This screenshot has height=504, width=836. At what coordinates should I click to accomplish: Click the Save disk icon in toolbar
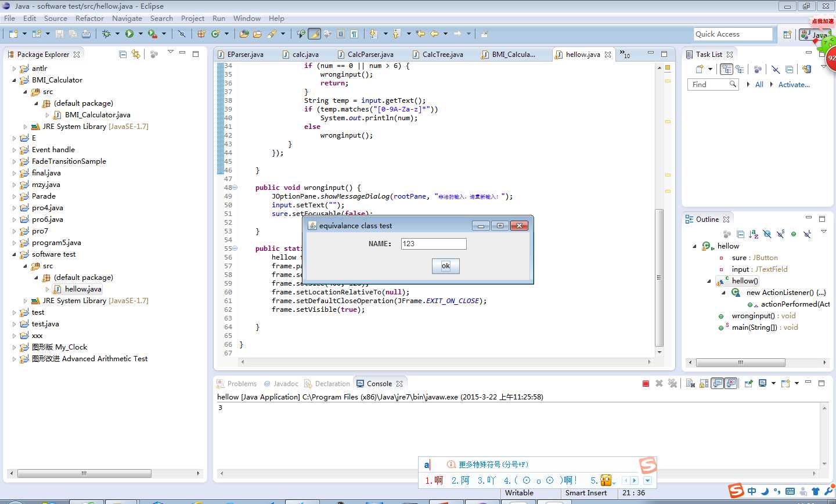tap(59, 34)
